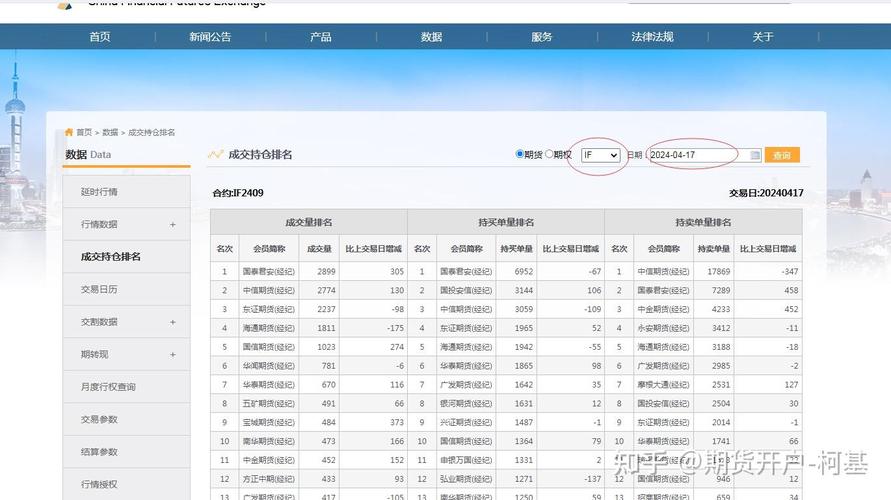891x500 pixels.
Task: Select the 期货 radio button
Action: (x=519, y=154)
